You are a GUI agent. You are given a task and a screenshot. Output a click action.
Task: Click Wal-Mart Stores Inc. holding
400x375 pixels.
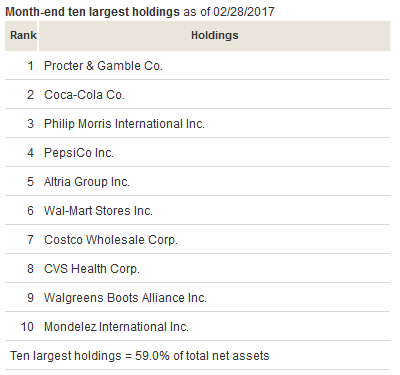[x=98, y=211]
